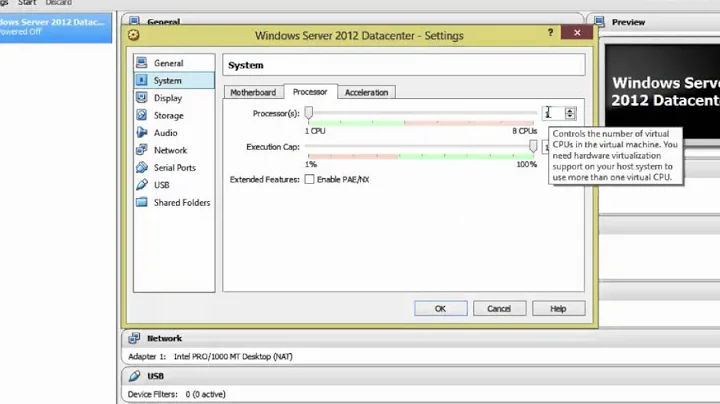Click the processor count input field
Screen dimensions: 720x404
point(554,113)
